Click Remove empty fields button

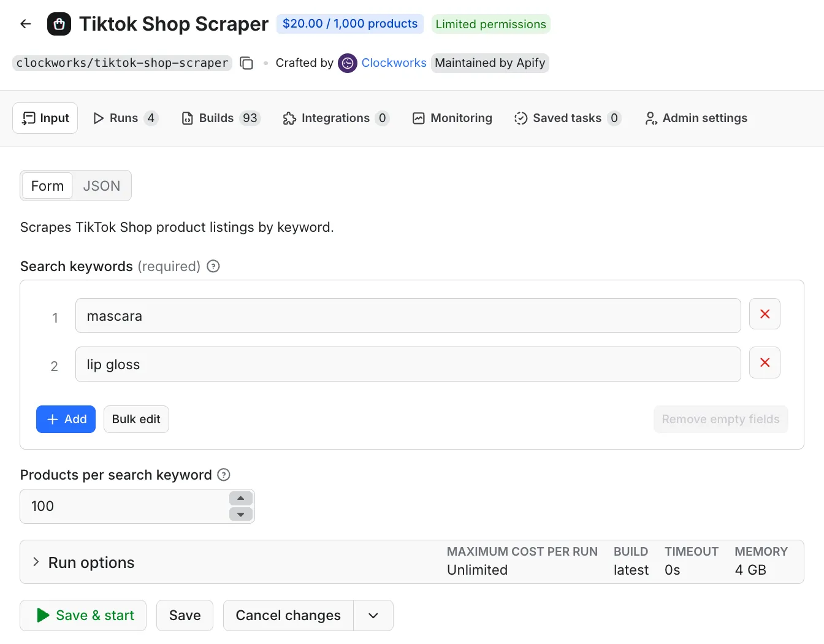click(720, 419)
